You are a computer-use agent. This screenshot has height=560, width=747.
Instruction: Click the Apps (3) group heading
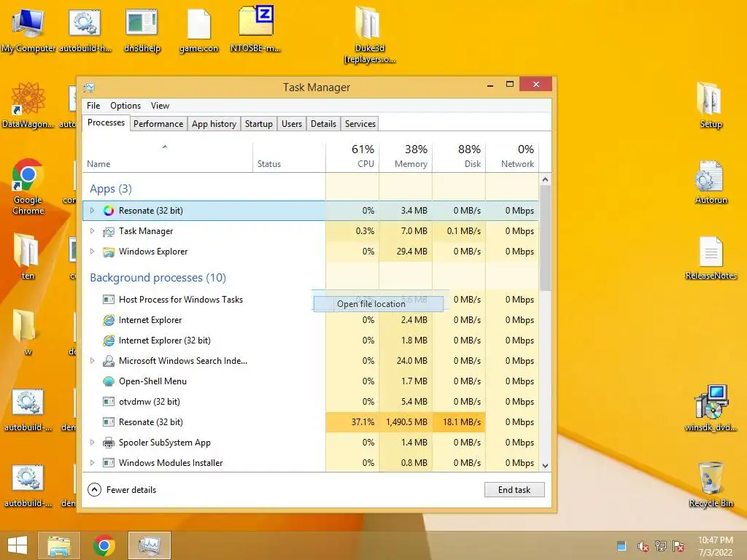pyautogui.click(x=111, y=189)
